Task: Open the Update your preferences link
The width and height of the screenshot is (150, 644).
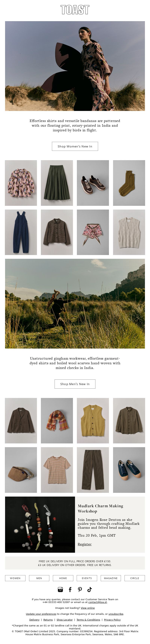Action: 41,614
